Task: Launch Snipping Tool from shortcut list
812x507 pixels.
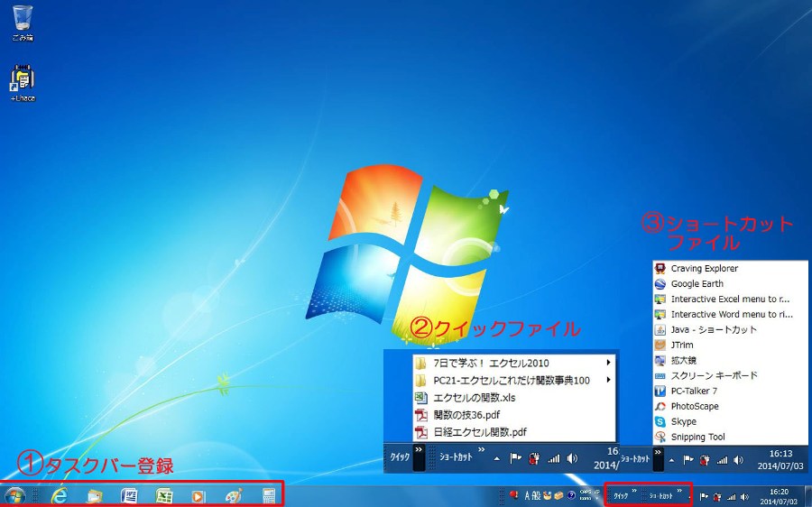Action: click(x=730, y=437)
